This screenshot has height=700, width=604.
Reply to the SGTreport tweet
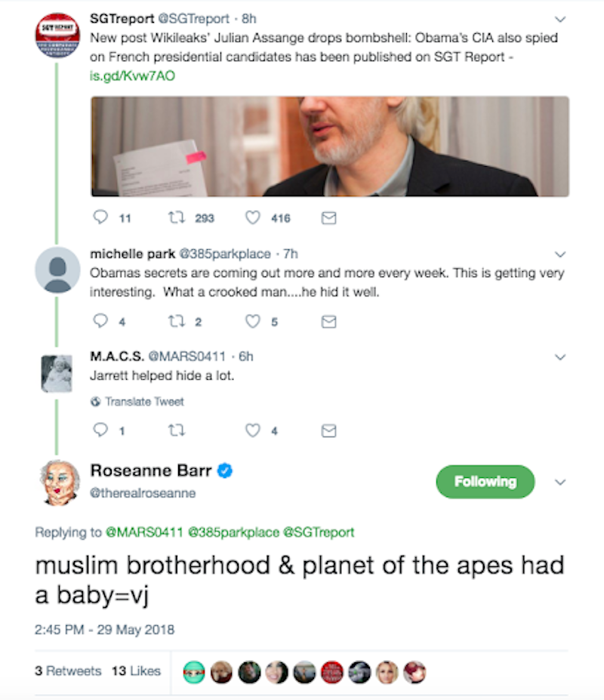(x=100, y=217)
